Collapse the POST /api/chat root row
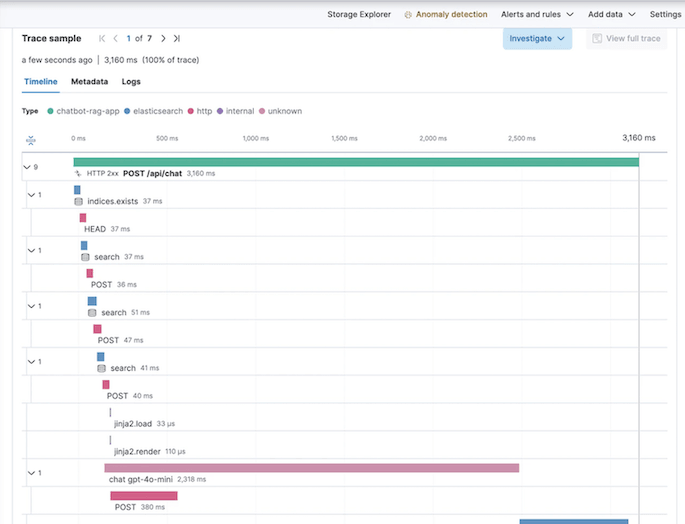 [x=27, y=167]
